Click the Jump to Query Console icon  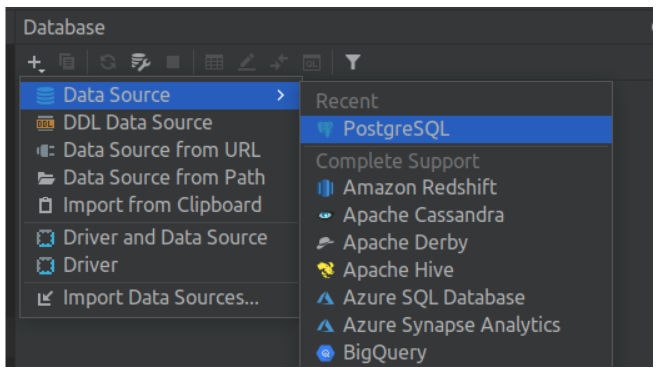[x=312, y=63]
